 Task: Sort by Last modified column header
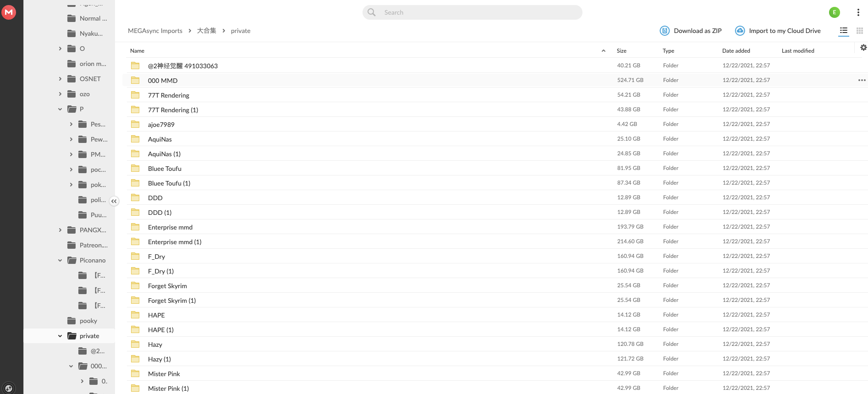click(x=798, y=51)
